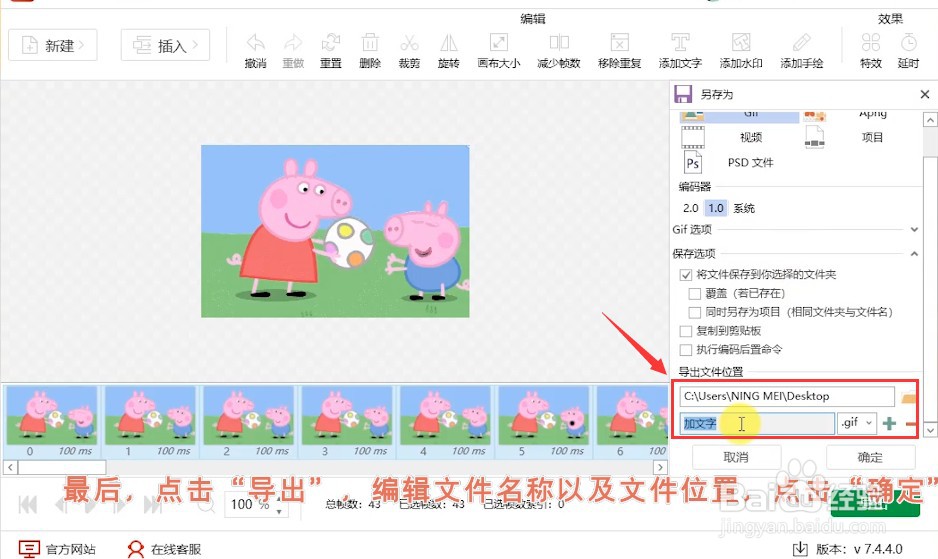Select the 视频 (video) export type
This screenshot has height=559, width=938.
pyautogui.click(x=739, y=137)
